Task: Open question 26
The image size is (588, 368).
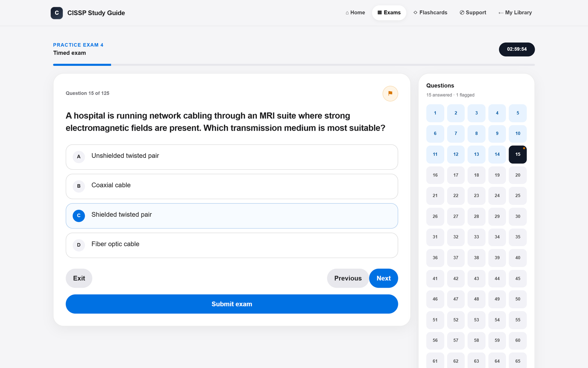Action: point(435,216)
